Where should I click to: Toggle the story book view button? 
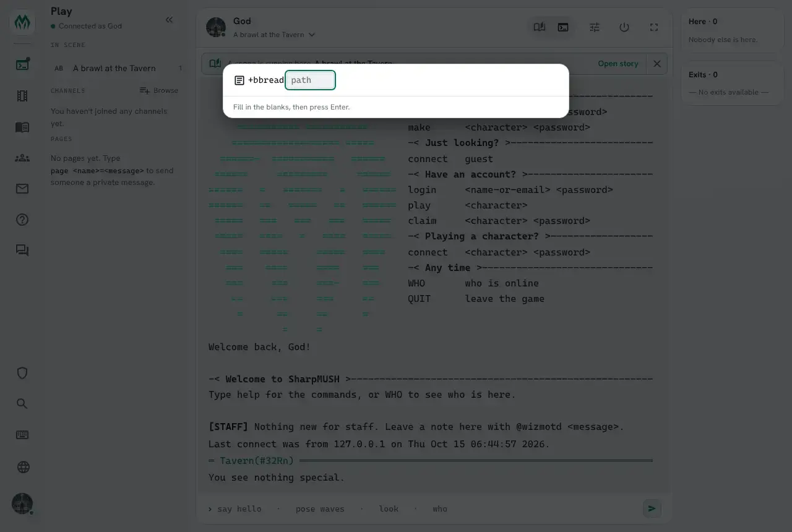pos(540,27)
